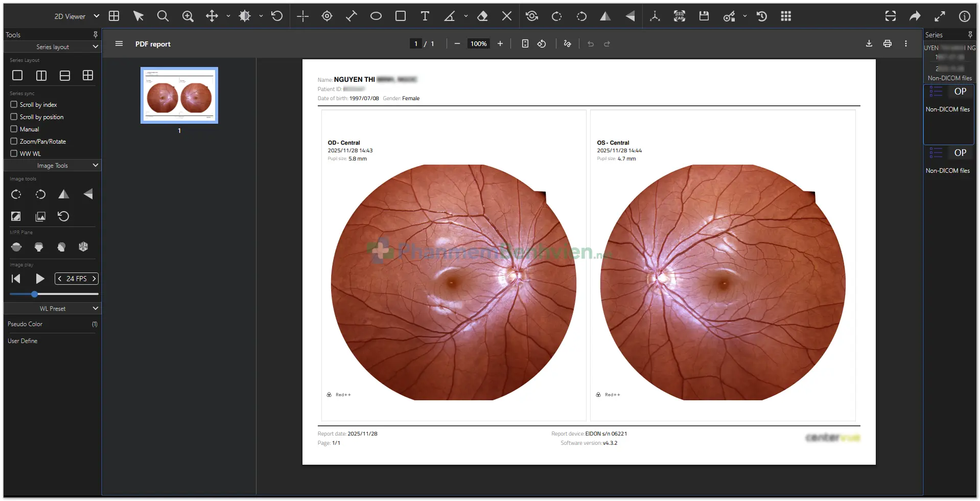Screen dimensions: 980x501
Task: Select the Pseudo Color preset
Action: coord(26,324)
